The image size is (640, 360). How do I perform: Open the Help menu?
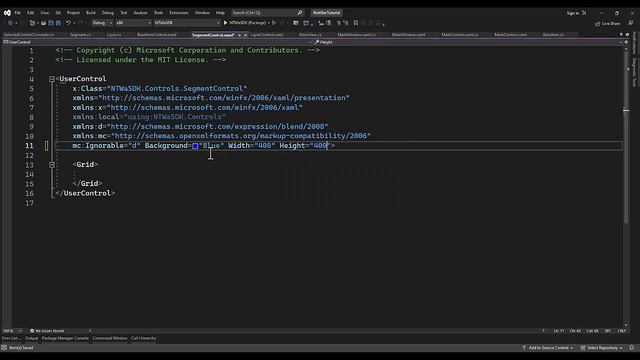[220, 13]
